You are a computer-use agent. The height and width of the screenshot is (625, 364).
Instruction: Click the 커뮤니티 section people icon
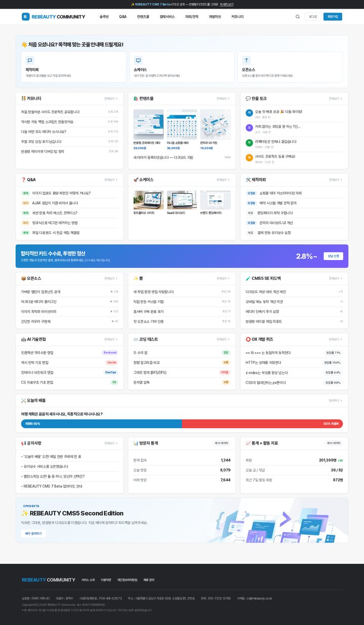(x=23, y=99)
